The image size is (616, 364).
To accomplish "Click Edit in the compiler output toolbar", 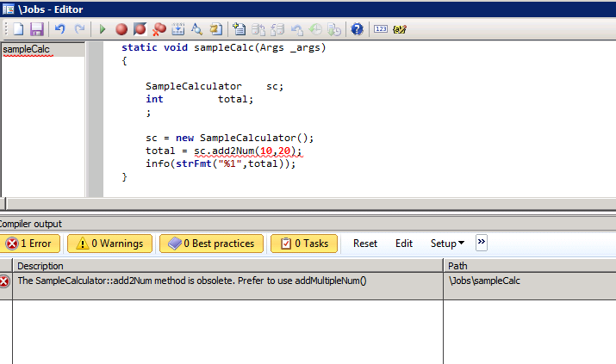I will click(404, 244).
